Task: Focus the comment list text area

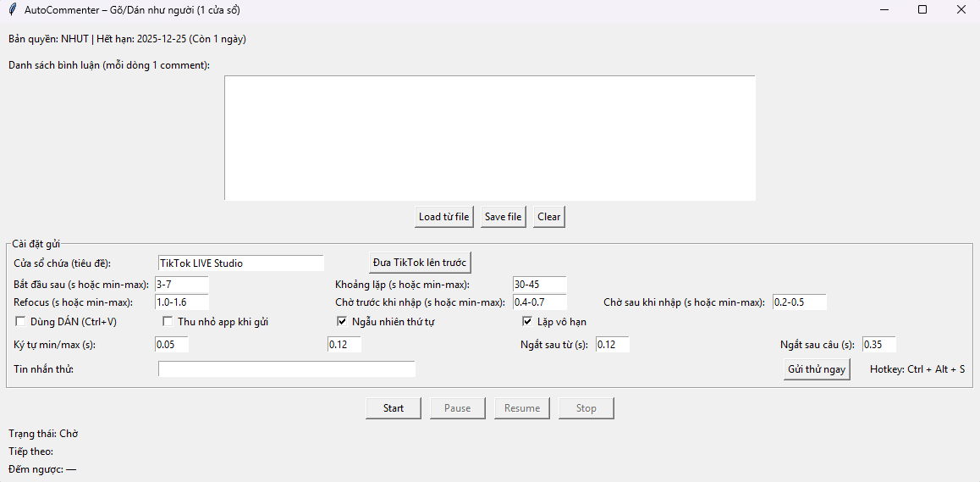Action: pyautogui.click(x=489, y=138)
